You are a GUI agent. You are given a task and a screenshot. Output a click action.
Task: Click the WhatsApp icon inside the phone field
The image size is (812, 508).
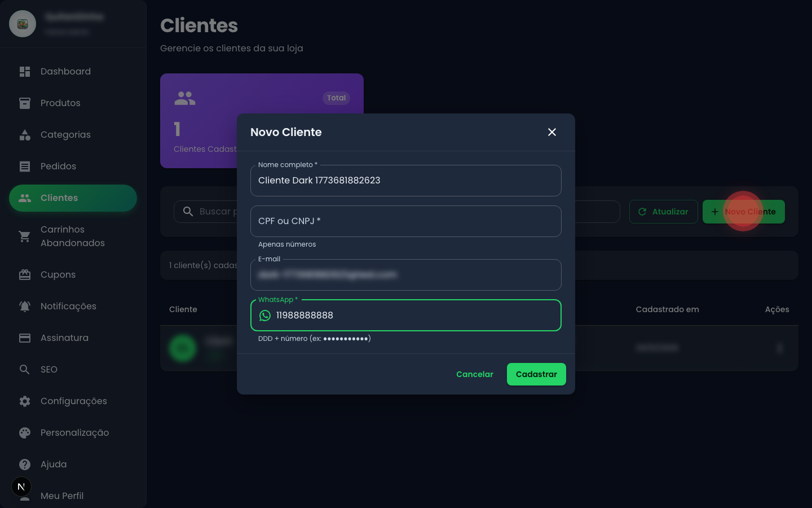click(265, 316)
